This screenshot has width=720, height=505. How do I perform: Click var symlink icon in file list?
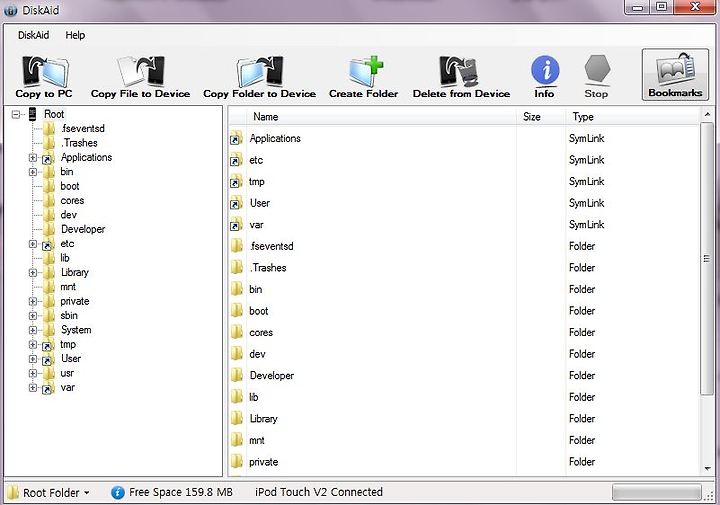[x=236, y=225]
